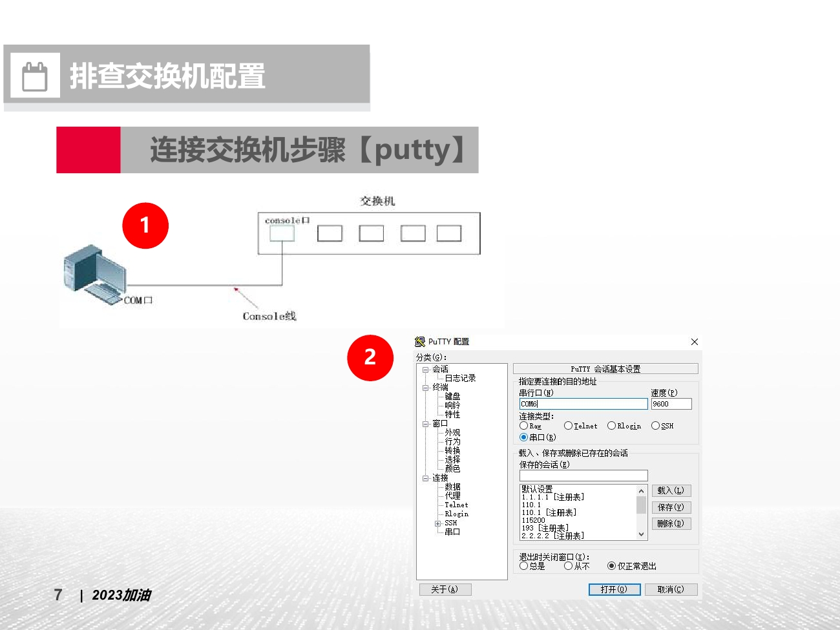Select 总是 for close window on exit
Viewport: 840px width, 630px height.
tap(523, 566)
